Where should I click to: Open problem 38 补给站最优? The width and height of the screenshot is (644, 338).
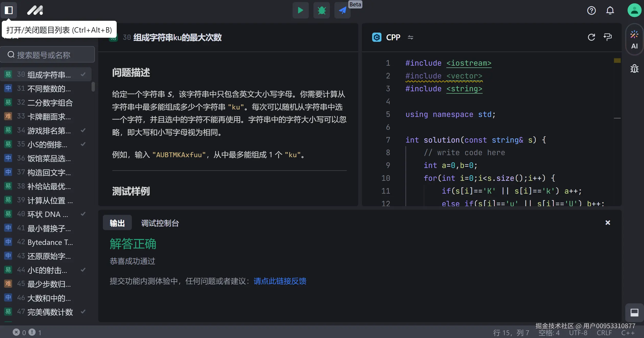[46, 186]
